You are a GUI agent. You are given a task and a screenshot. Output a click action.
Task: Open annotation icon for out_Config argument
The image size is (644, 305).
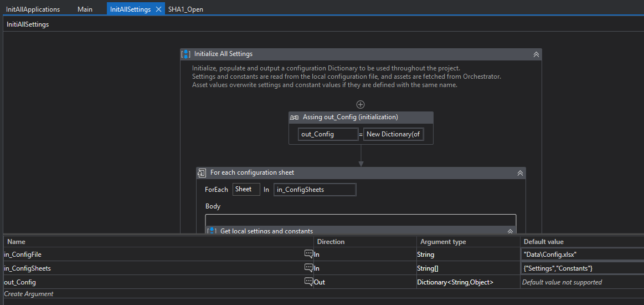(x=308, y=282)
